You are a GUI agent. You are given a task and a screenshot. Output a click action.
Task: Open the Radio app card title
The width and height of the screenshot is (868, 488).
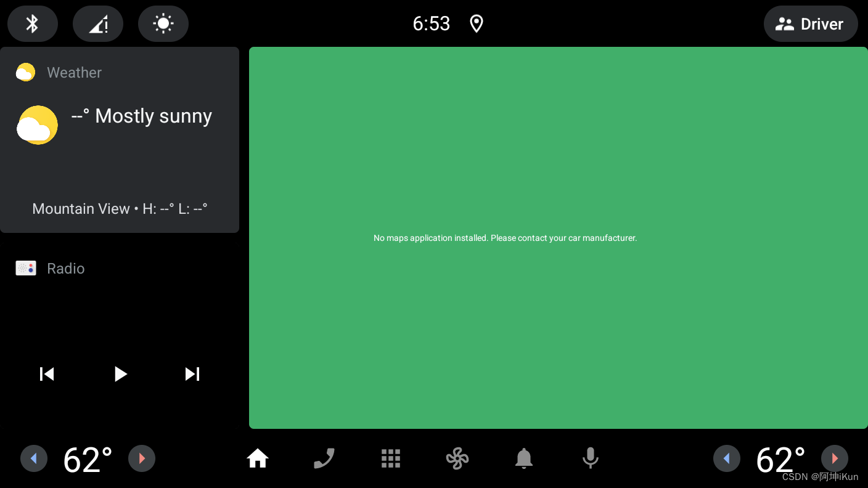[66, 269]
